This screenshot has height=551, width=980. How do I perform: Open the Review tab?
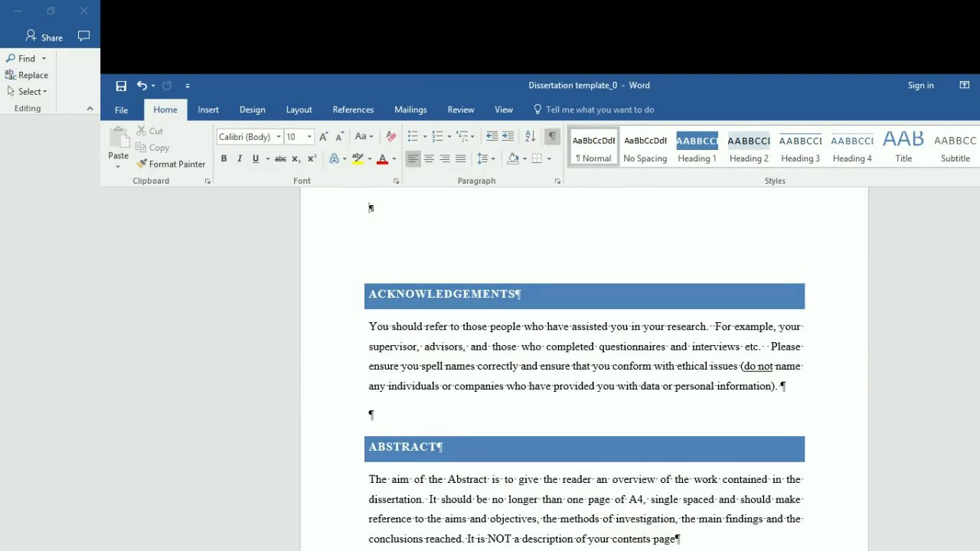tap(460, 109)
